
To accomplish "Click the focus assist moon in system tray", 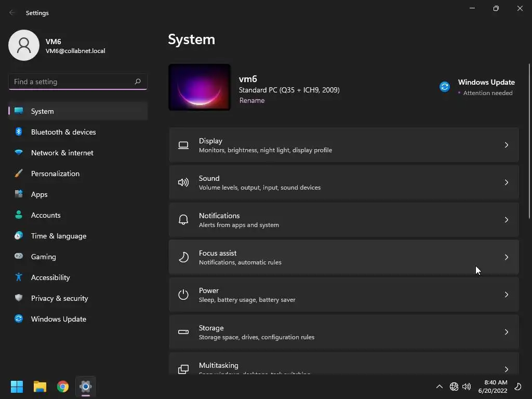I will (x=518, y=387).
